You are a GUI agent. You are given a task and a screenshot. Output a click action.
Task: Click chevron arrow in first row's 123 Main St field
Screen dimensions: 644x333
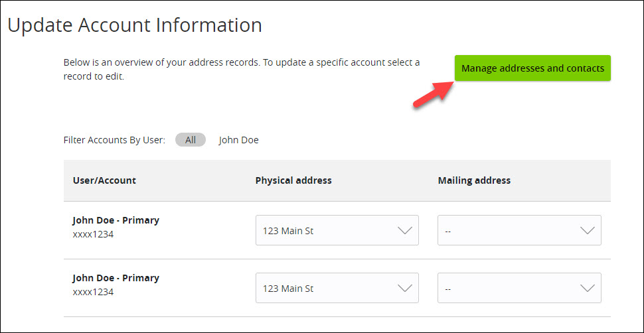coord(405,231)
